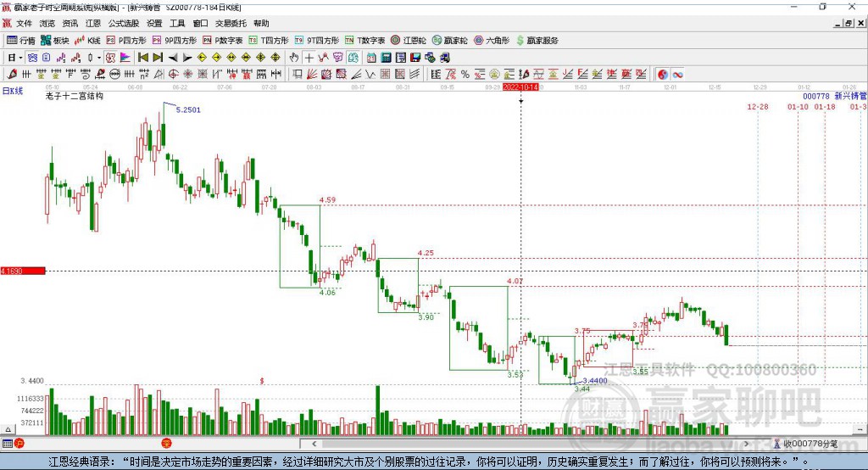
Task: Click the 000778 新兴铸管 stock label
Action: 835,97
